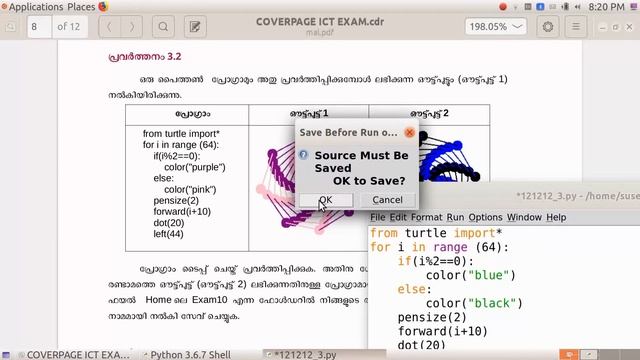Toggle the PDF viewer sidebar button

11,27
